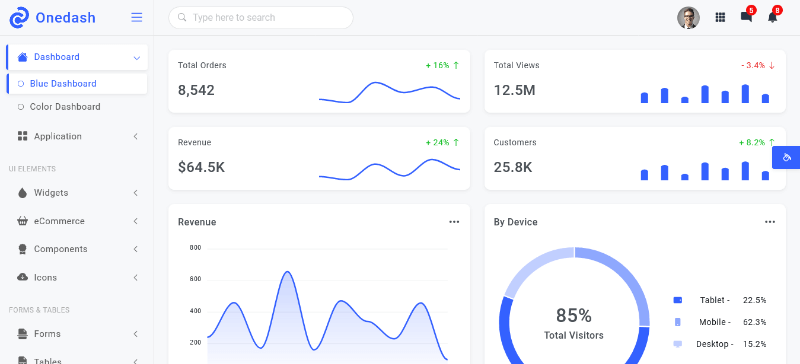
Task: Click the Mobile legend icon
Action: pos(677,322)
